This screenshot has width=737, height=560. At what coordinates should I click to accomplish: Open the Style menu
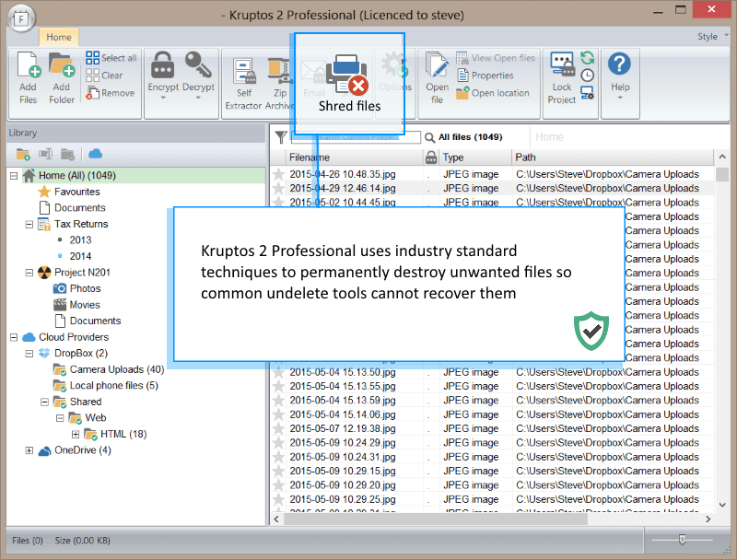pyautogui.click(x=709, y=37)
